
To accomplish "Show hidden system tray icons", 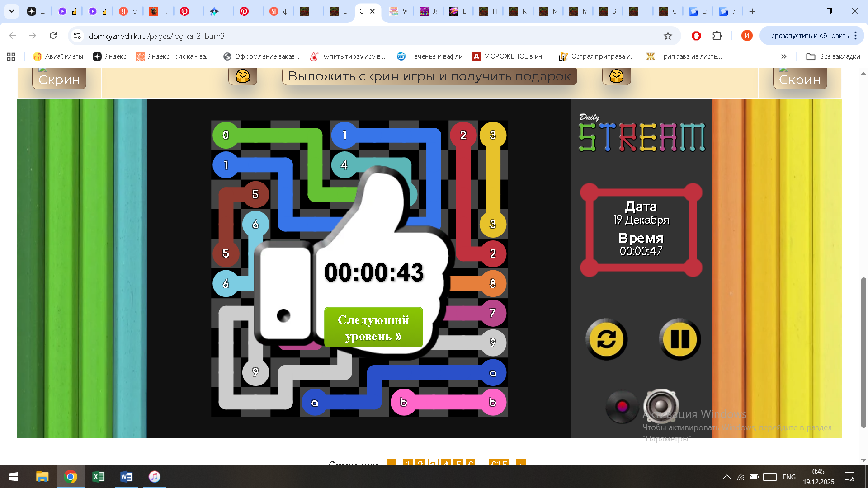I will click(x=726, y=477).
